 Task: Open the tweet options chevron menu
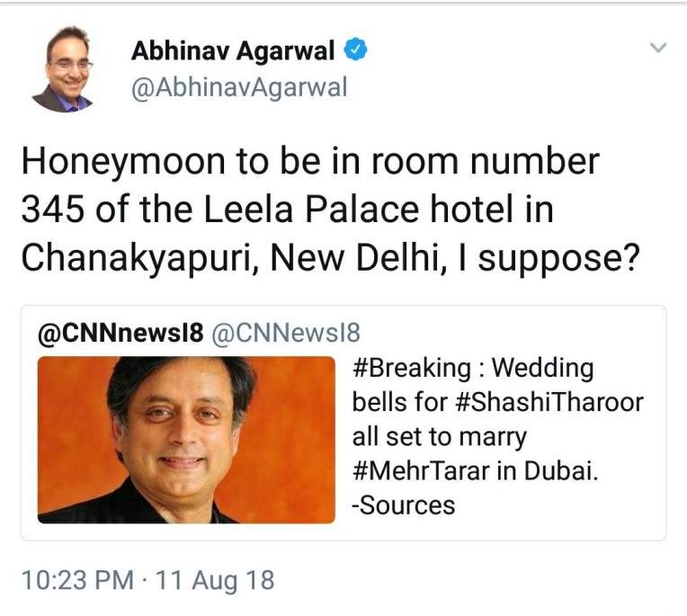coord(658,47)
